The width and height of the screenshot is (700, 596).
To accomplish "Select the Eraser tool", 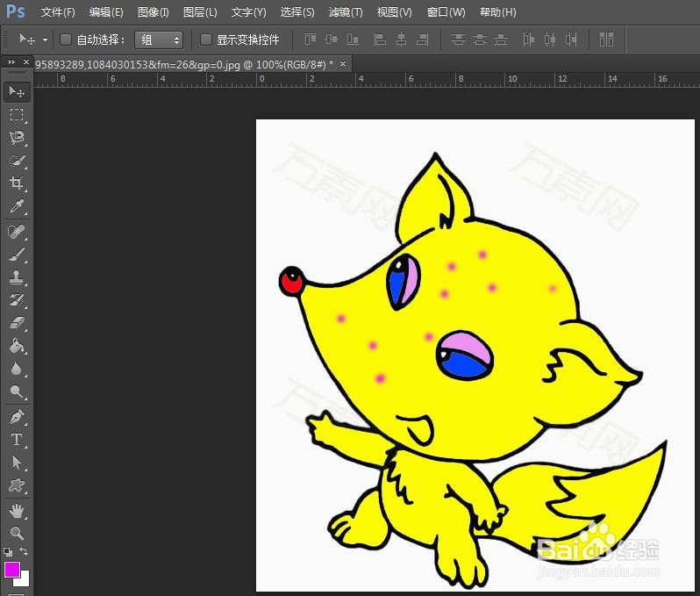I will tap(17, 323).
